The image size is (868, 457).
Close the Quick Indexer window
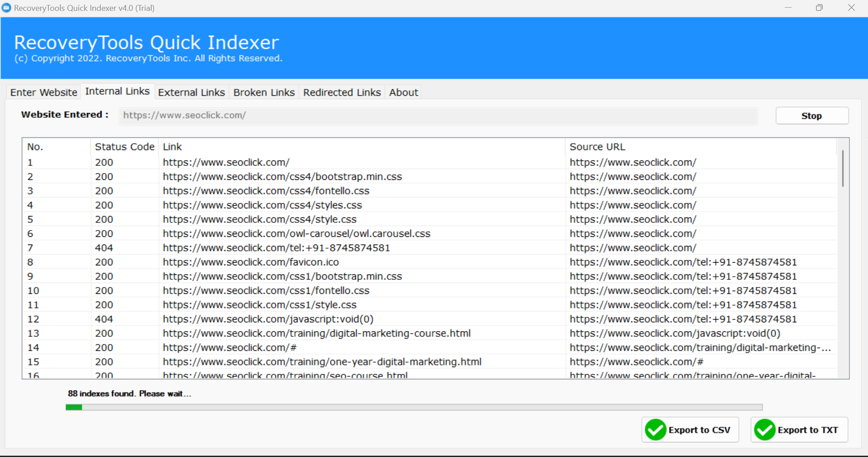tap(851, 8)
